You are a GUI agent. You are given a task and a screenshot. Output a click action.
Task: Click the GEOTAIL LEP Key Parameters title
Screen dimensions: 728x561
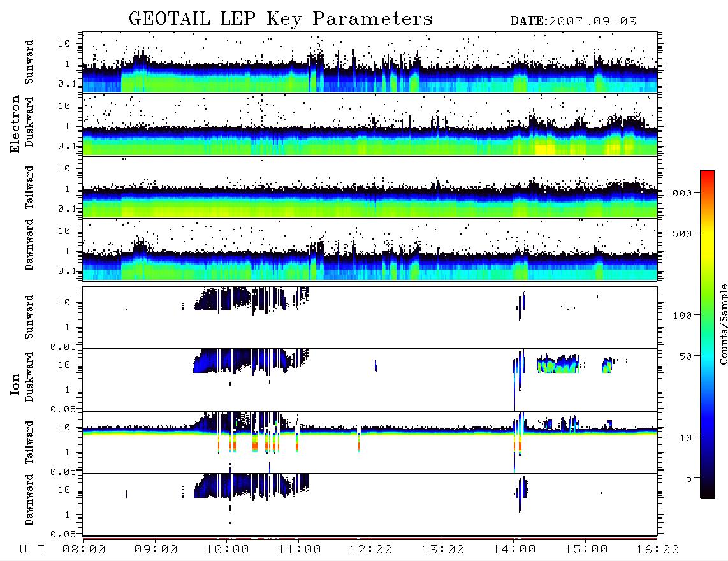[280, 19]
